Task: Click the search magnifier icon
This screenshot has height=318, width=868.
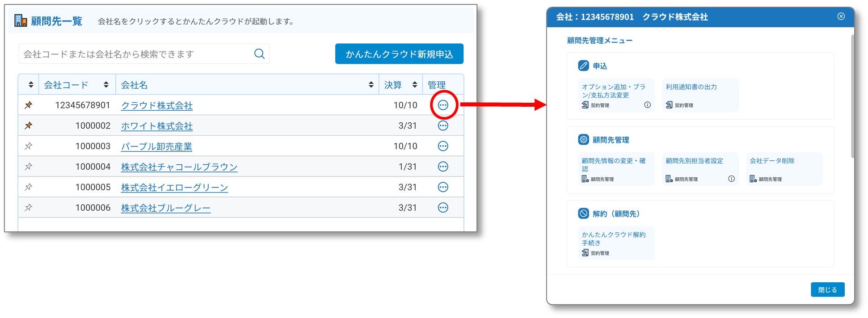Action: click(259, 54)
